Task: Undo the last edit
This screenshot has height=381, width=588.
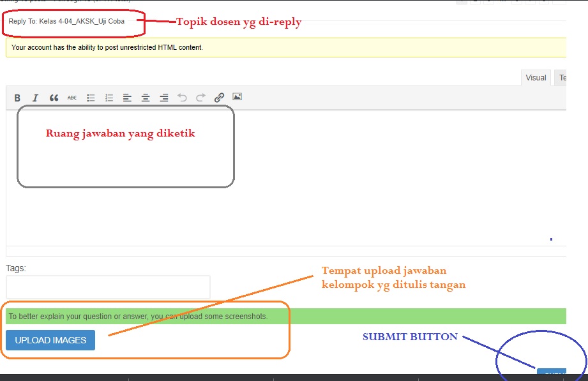Action: pos(183,98)
